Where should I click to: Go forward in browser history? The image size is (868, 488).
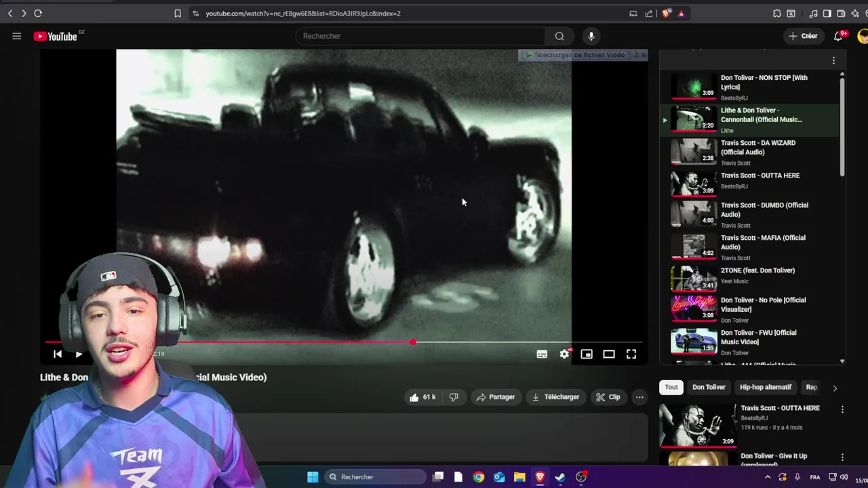24,14
